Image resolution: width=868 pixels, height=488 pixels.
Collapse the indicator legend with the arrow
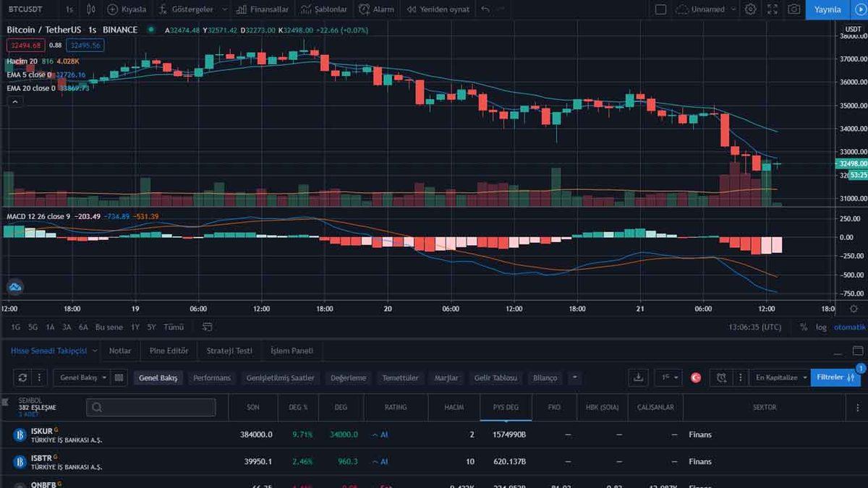[x=14, y=101]
